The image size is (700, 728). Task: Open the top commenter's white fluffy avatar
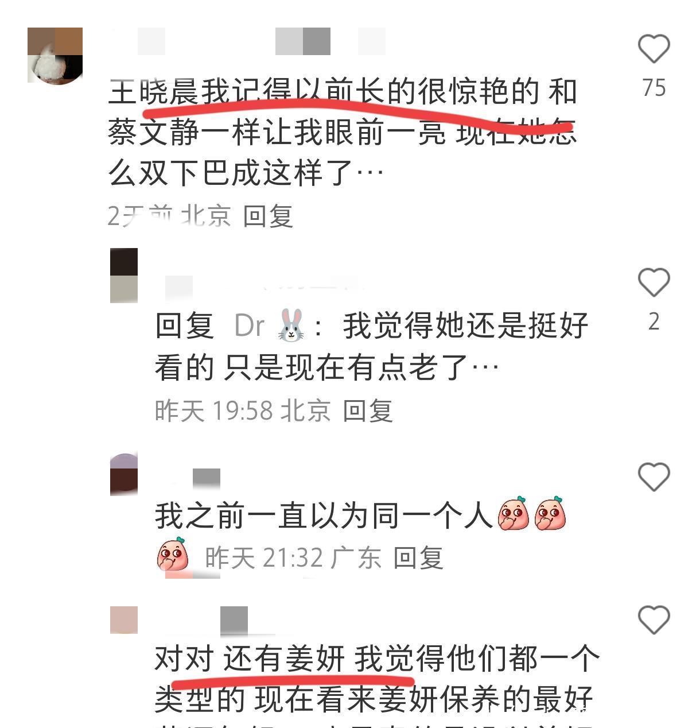pyautogui.click(x=55, y=56)
